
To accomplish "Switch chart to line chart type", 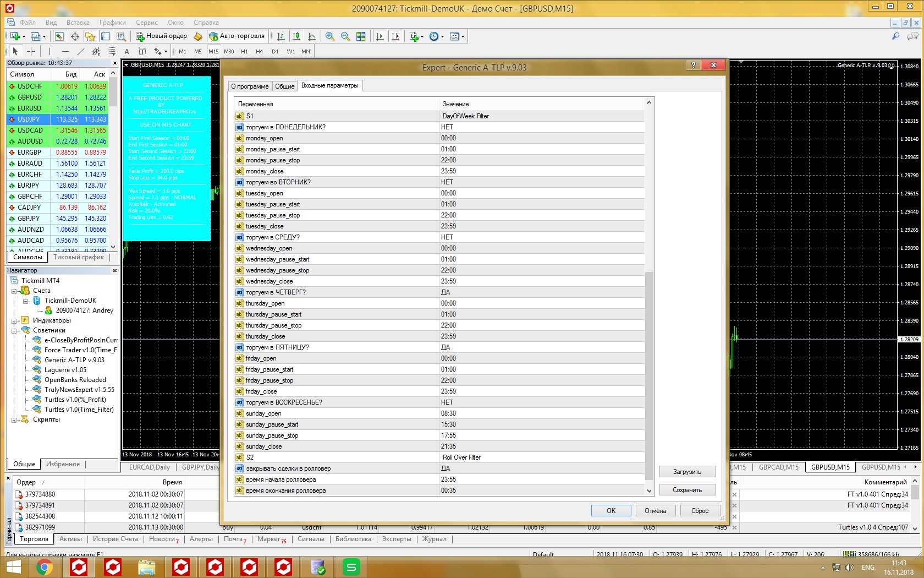I will coord(312,36).
